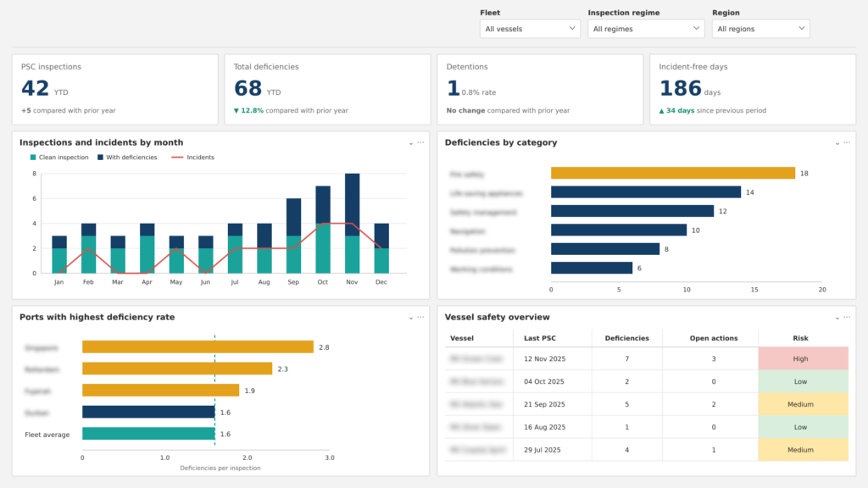This screenshot has height=488, width=868.
Task: Click the '0.8% rate' detentions text
Action: 479,93
